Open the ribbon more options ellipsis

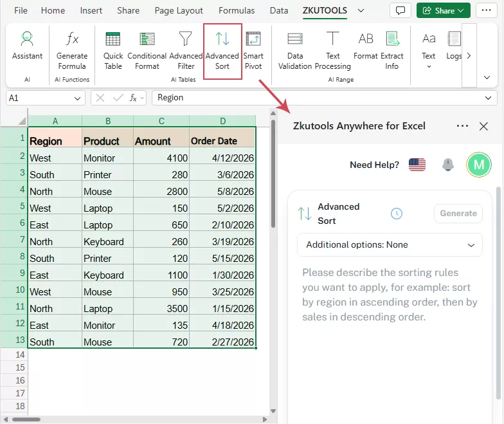click(486, 10)
